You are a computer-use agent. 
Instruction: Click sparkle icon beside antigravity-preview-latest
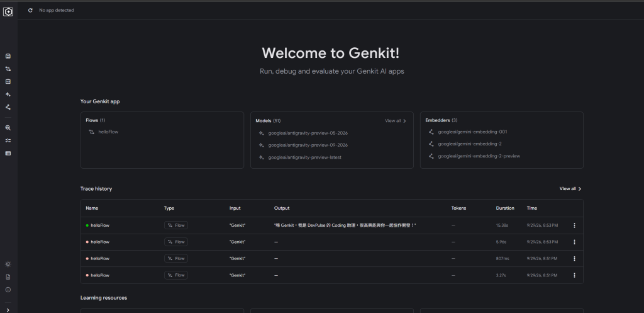click(x=261, y=157)
